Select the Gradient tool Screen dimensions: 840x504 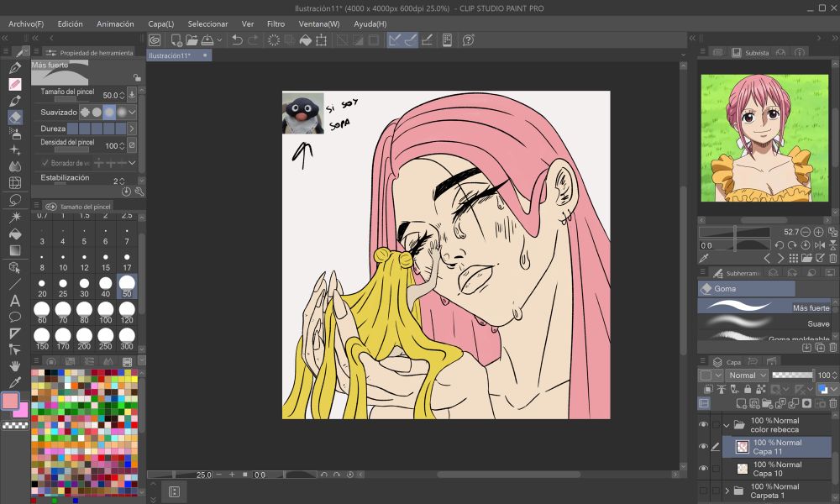[15, 250]
